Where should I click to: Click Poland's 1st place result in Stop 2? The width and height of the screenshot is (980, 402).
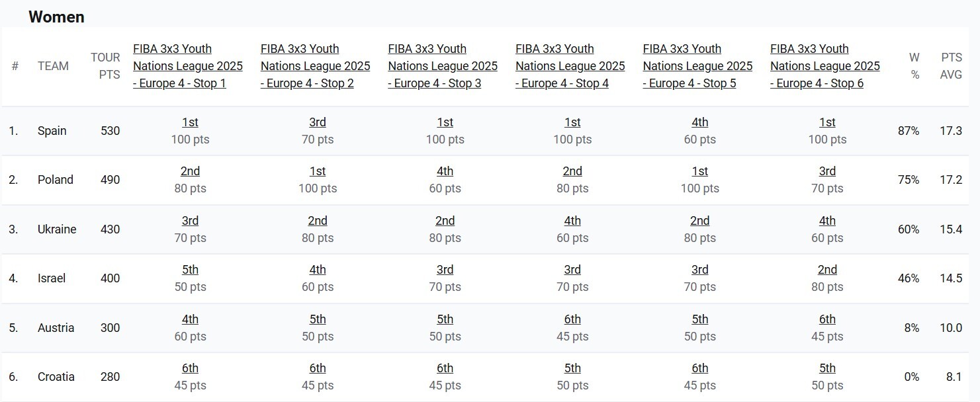tap(318, 171)
